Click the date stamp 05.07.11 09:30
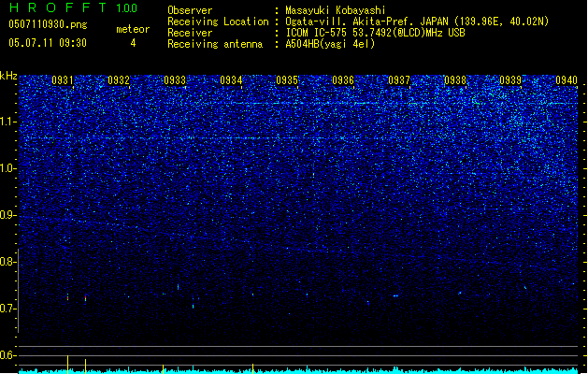Image resolution: width=588 pixels, height=374 pixels. (48, 43)
